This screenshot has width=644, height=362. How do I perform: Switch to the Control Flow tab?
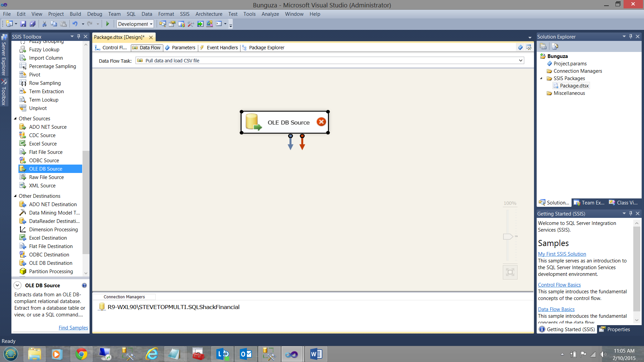(x=112, y=48)
